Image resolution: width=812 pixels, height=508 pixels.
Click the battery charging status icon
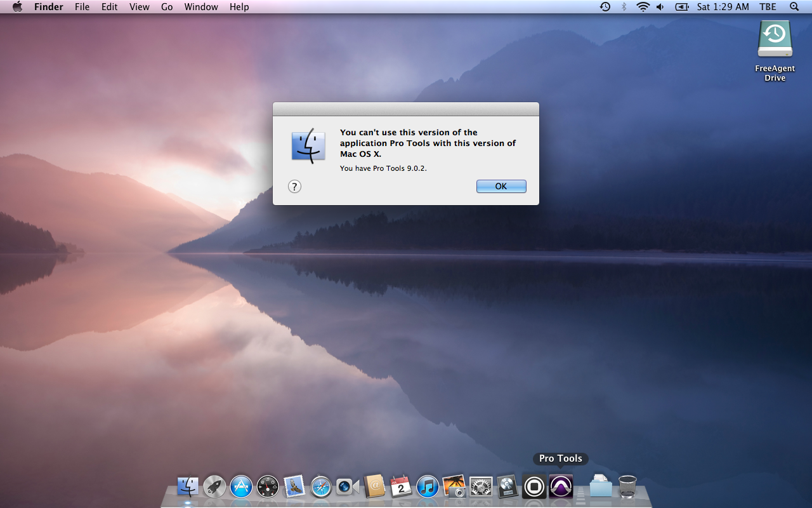[x=682, y=7]
